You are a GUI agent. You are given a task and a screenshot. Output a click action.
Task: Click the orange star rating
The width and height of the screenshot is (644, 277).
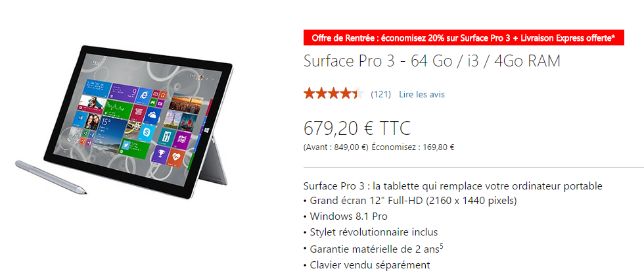tap(334, 93)
